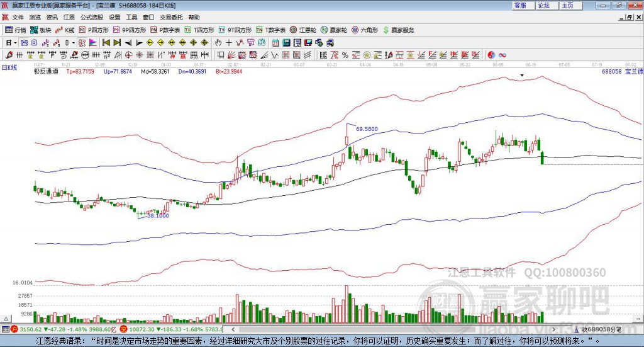The height and width of the screenshot is (347, 644).
Task: Jump to the last bar
Action: 117,43
